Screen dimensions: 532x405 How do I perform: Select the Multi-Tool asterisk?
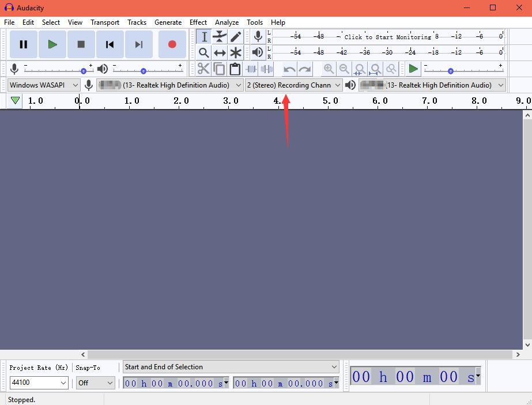point(236,52)
